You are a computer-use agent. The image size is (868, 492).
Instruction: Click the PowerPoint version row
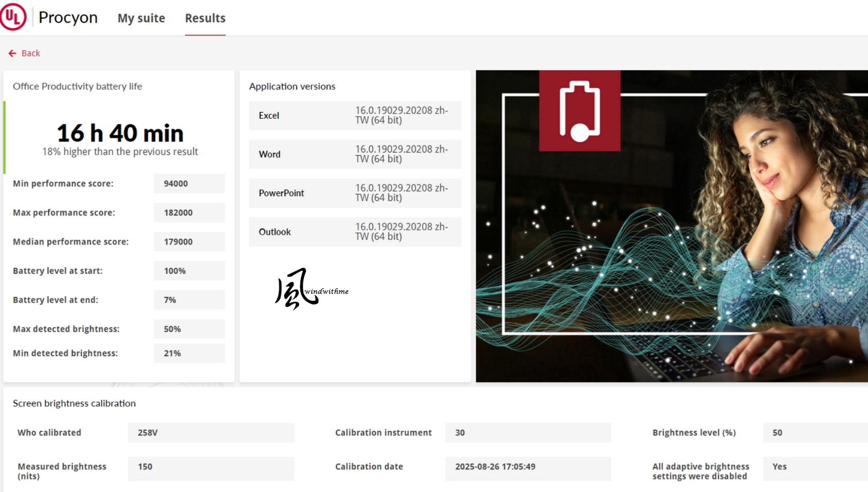(355, 193)
